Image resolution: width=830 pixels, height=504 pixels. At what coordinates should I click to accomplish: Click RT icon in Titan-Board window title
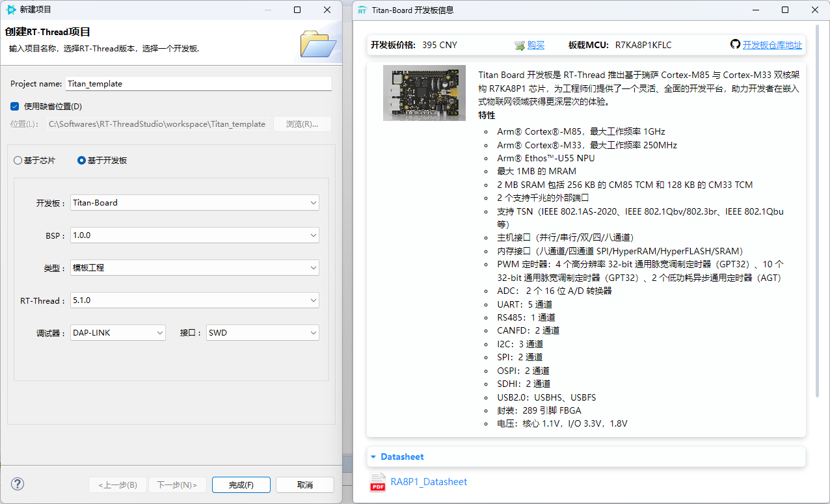coord(362,10)
